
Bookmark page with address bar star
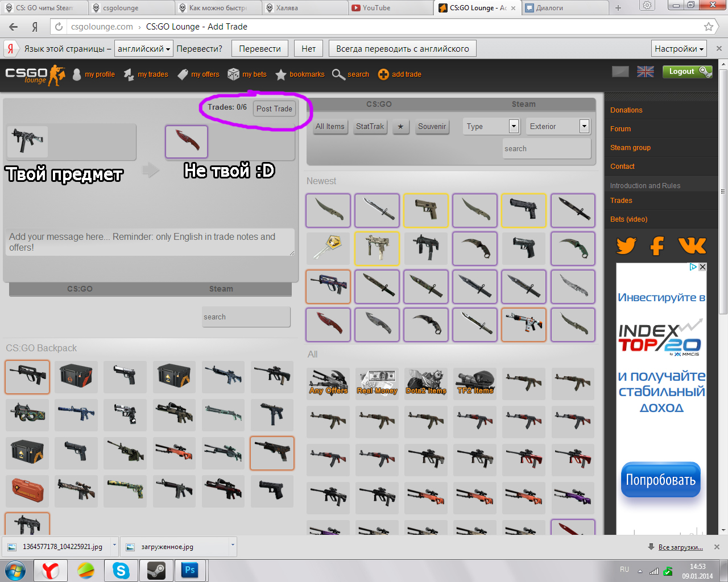[709, 27]
